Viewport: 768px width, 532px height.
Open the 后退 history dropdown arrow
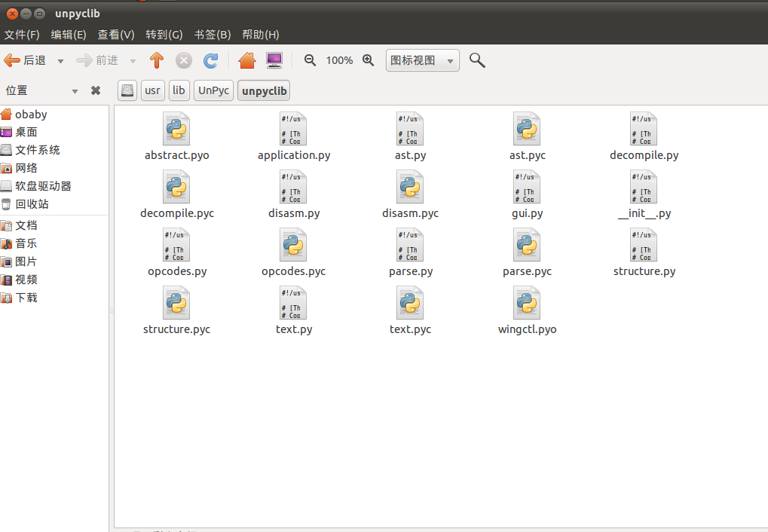pos(60,61)
